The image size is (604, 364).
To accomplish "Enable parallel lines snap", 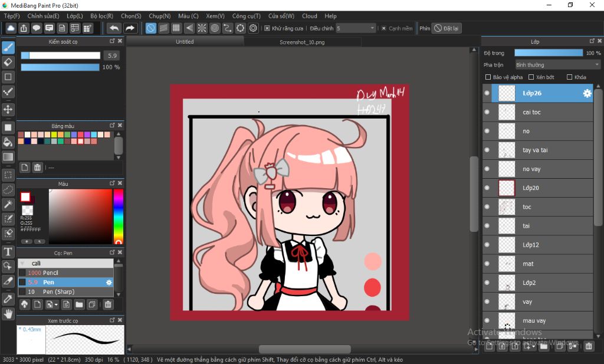I will (163, 28).
